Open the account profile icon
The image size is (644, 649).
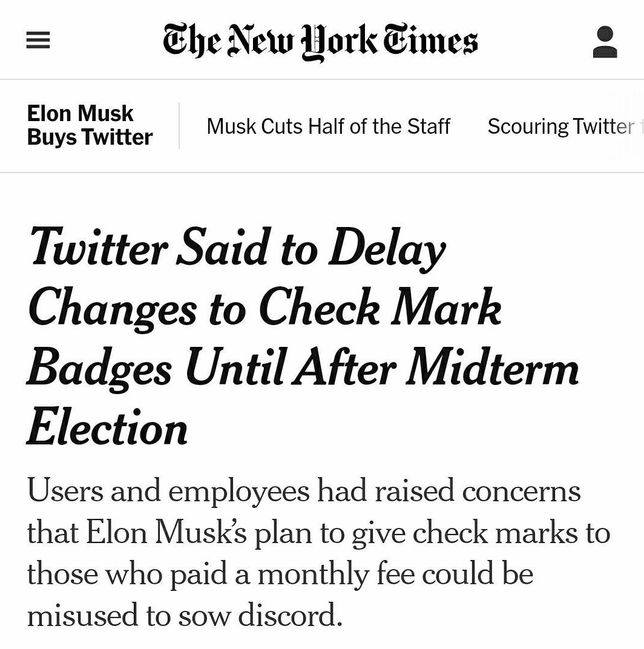coord(605,42)
